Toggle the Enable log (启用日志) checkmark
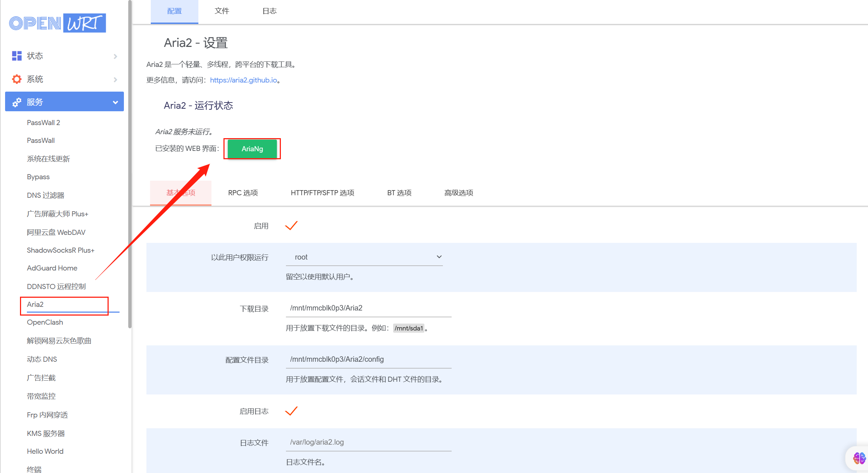868x473 pixels. [291, 411]
